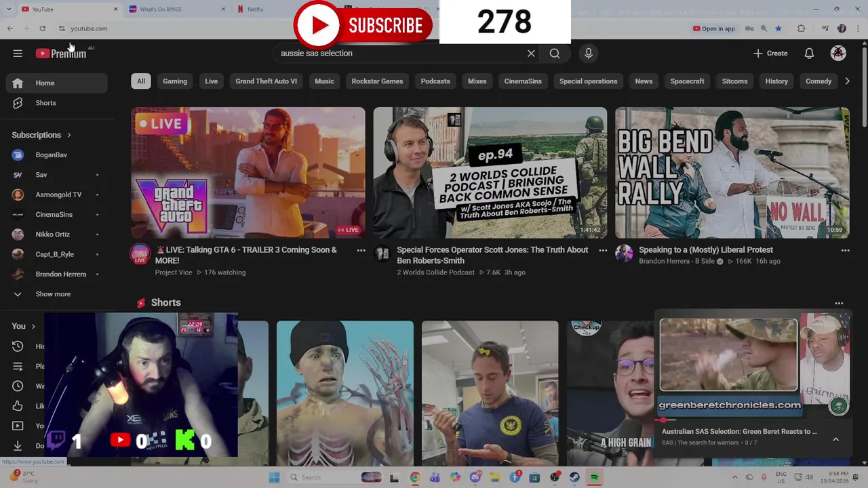Click the zoom magnifier icon in address bar
Image resolution: width=868 pixels, height=488 pixels.
coord(764,28)
